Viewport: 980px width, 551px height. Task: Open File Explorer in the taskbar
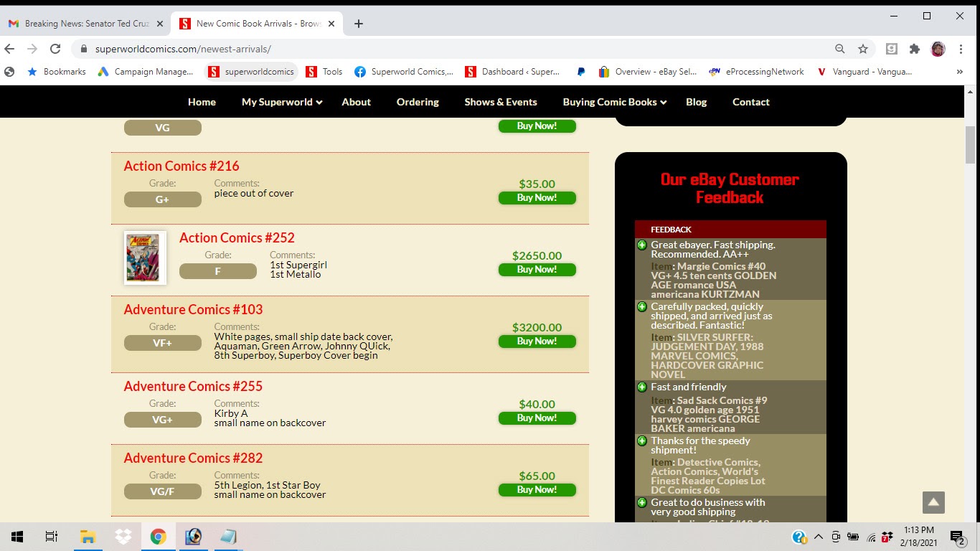click(x=88, y=536)
